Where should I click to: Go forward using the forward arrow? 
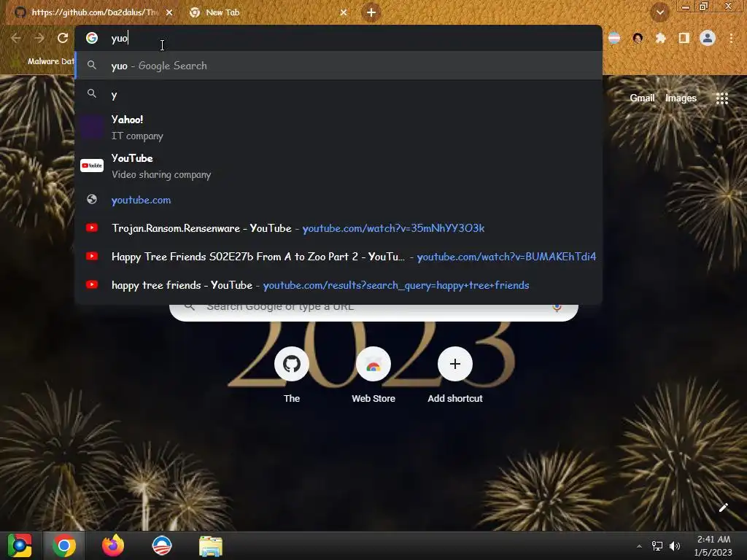point(39,38)
